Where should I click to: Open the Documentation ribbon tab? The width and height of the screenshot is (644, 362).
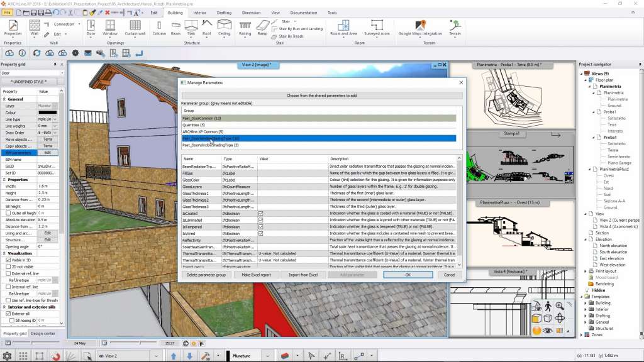304,13
